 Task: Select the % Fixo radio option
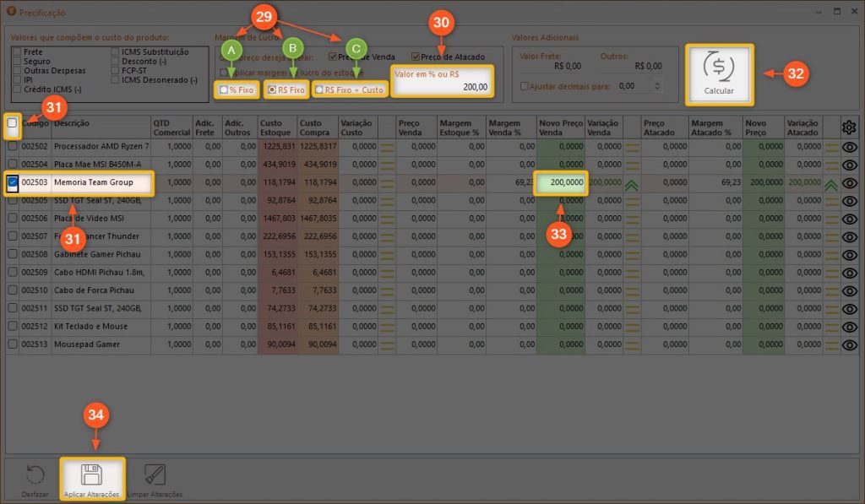pos(223,89)
